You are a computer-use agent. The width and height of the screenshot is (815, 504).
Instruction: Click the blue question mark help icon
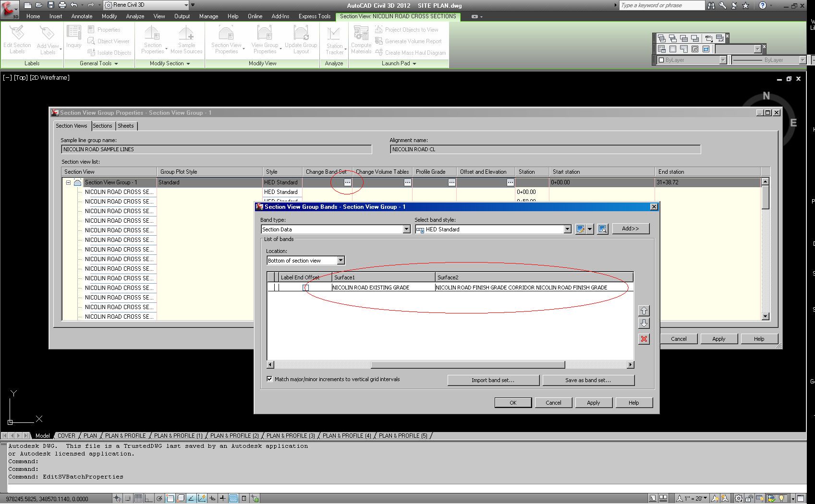(762, 5)
